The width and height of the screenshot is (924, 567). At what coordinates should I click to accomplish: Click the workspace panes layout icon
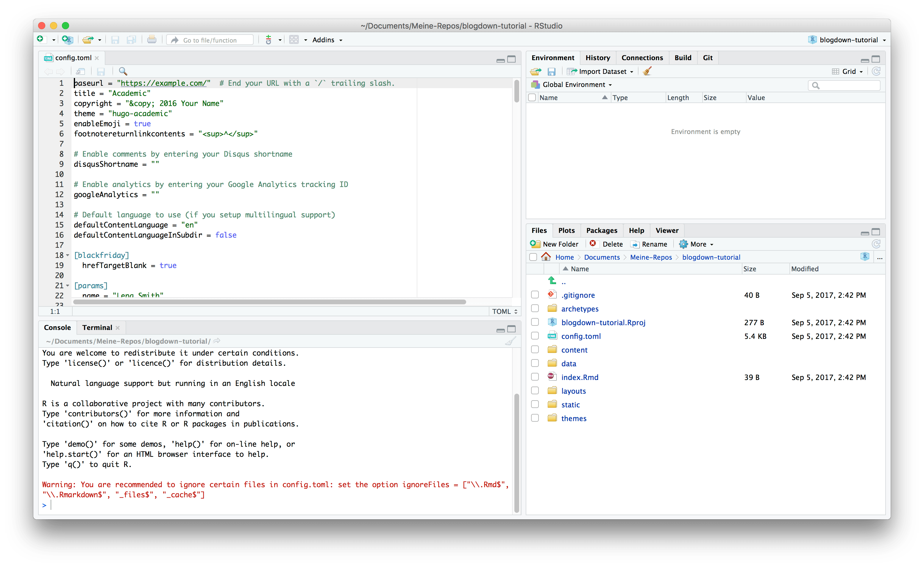pyautogui.click(x=294, y=40)
